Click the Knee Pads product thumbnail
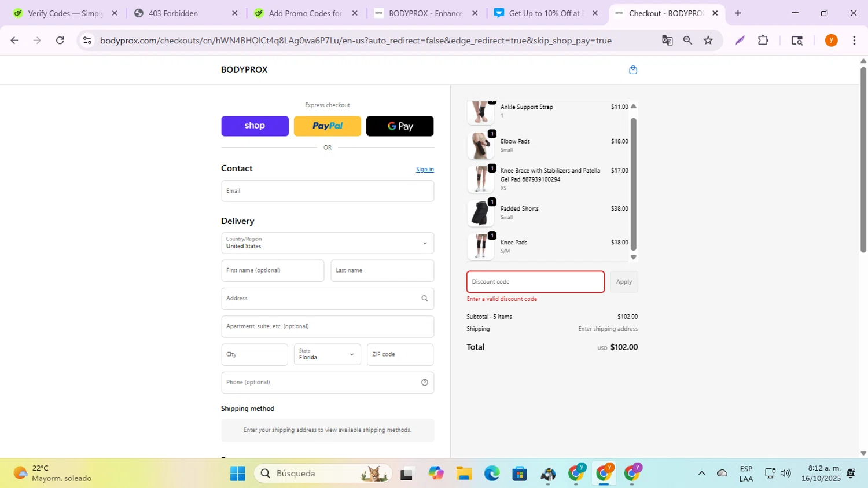This screenshot has width=868, height=488. click(480, 247)
